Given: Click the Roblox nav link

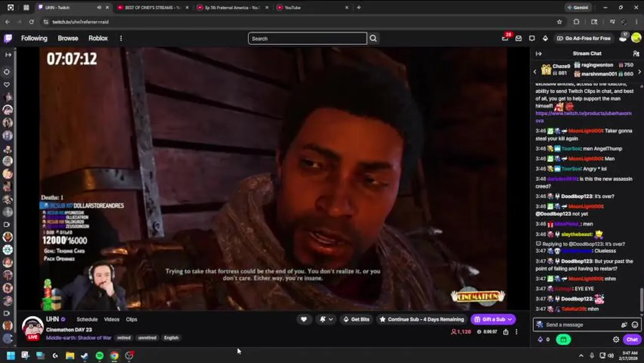Looking at the screenshot, I should pos(98,38).
